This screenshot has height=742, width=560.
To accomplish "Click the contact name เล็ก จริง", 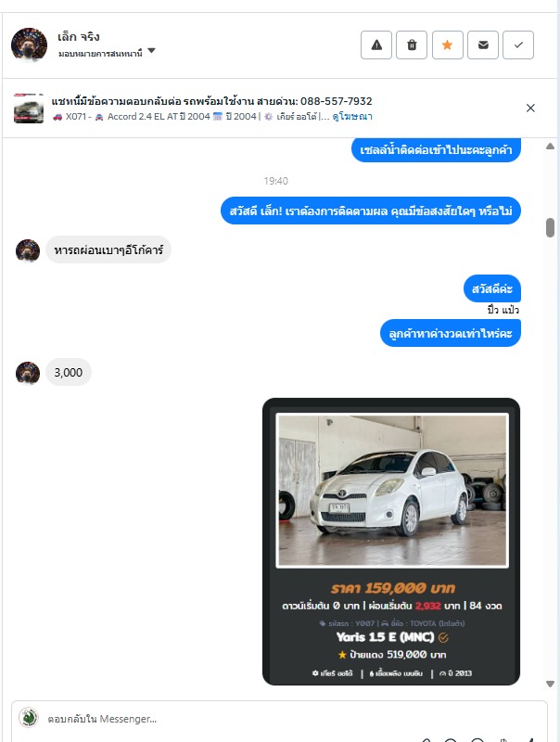I will click(79, 37).
